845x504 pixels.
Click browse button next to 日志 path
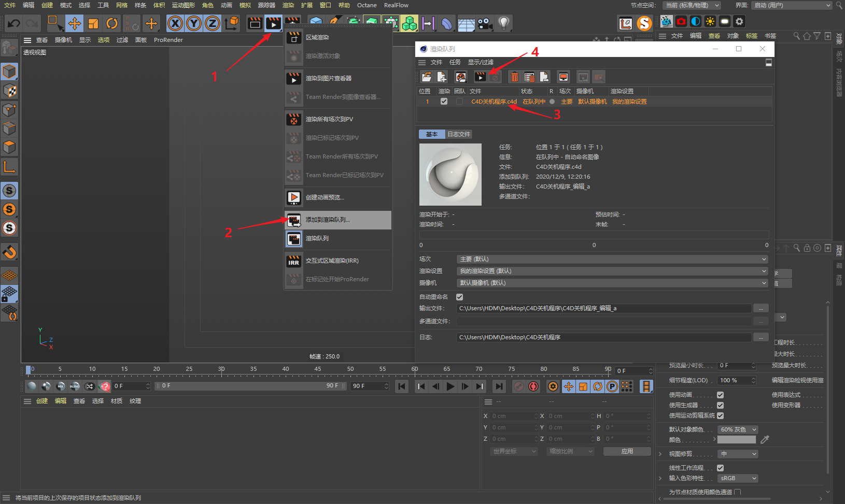[x=760, y=337]
